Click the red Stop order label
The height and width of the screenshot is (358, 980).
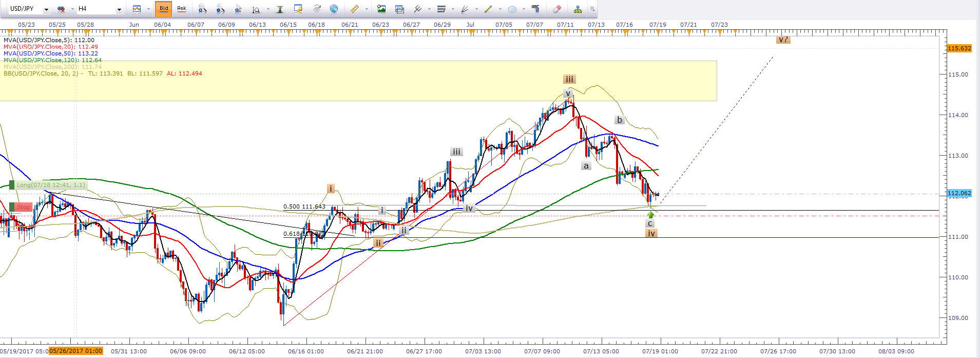click(x=24, y=207)
